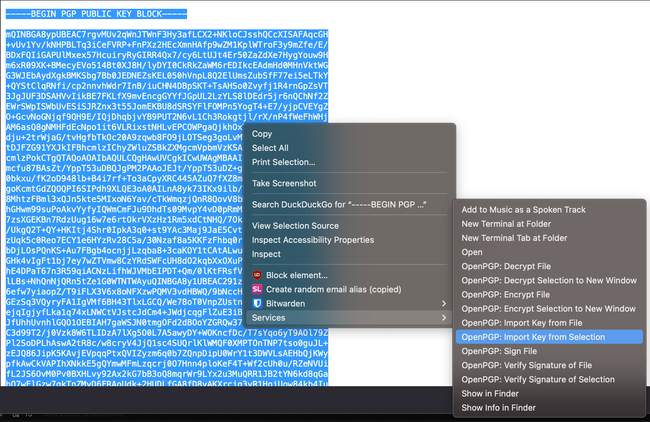
Task: Choose Add to Music as a Spoken Track
Action: [x=523, y=209]
